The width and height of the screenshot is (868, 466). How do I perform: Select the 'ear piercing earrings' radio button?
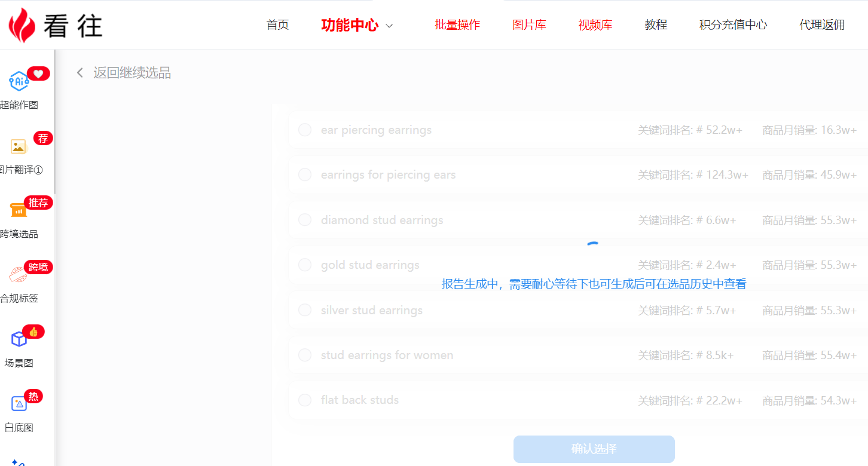pyautogui.click(x=305, y=130)
